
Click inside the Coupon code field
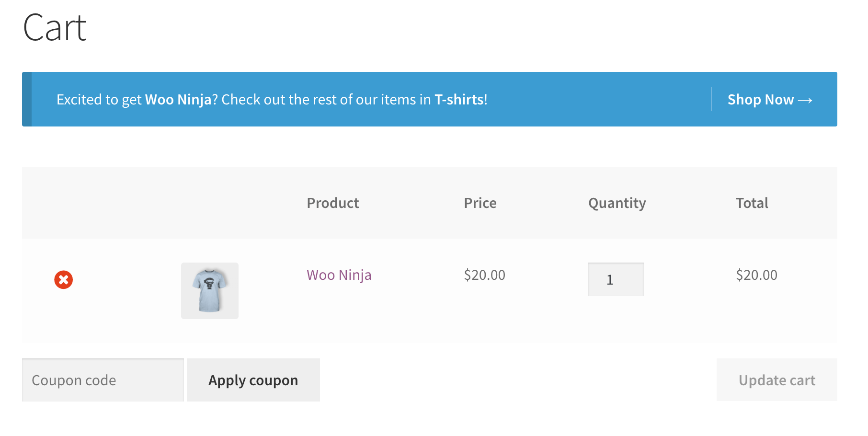coord(102,379)
